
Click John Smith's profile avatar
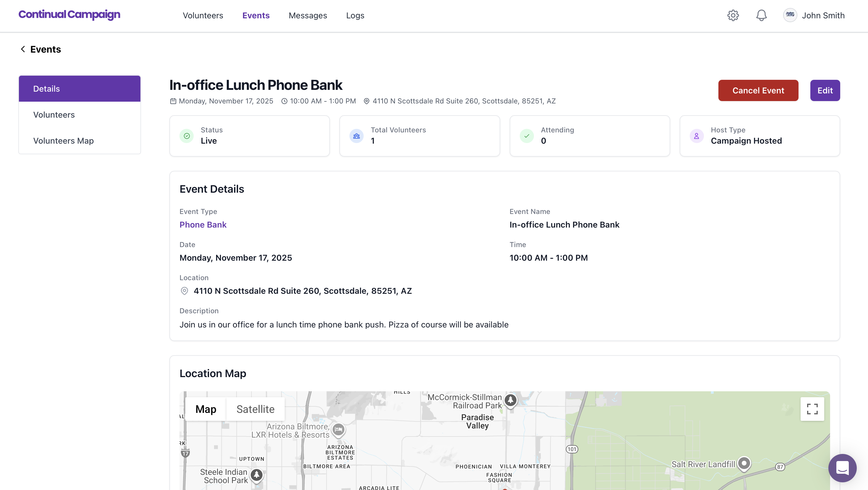pyautogui.click(x=790, y=15)
